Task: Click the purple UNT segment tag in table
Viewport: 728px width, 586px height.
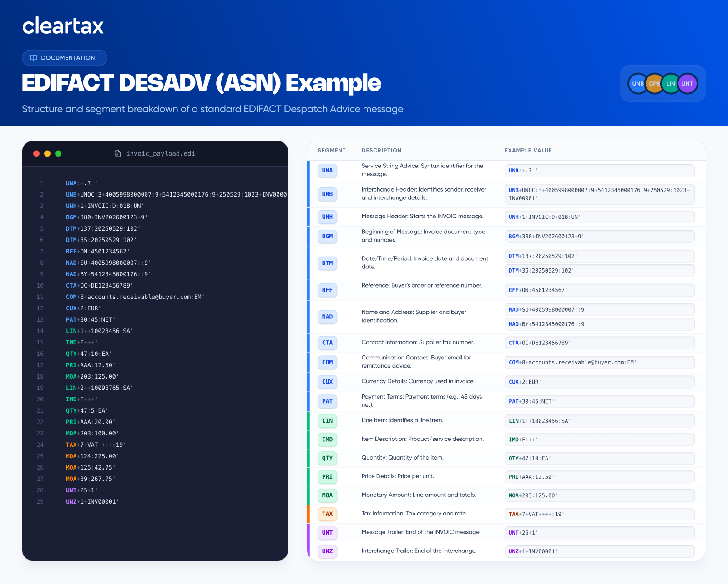Action: (x=328, y=533)
